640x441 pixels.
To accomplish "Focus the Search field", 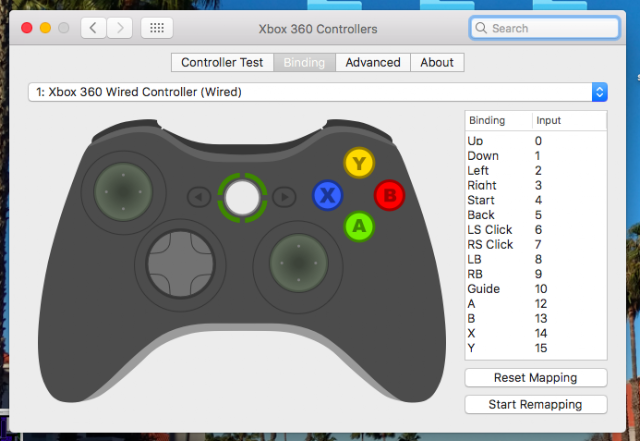I will pos(544,28).
